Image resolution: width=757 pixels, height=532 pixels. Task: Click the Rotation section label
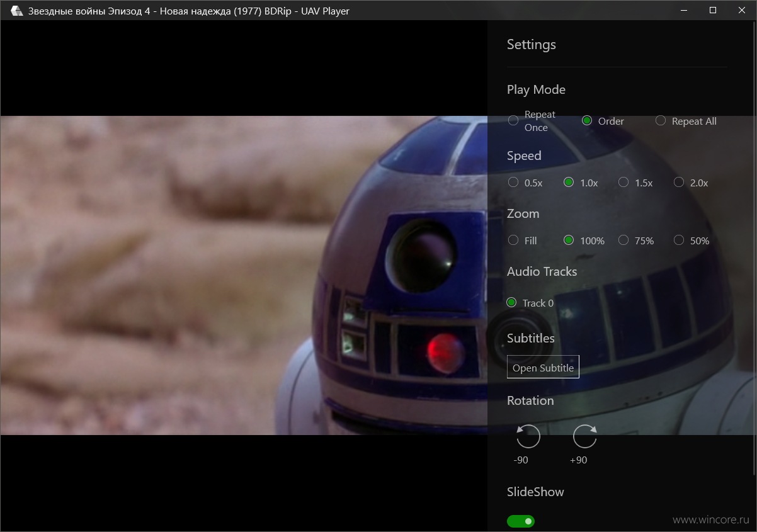(x=530, y=401)
